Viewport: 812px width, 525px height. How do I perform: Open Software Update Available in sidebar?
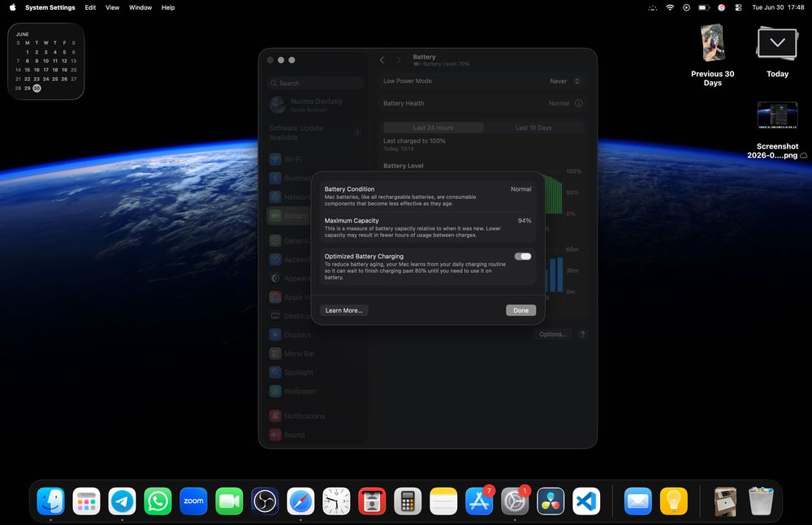tap(315, 132)
